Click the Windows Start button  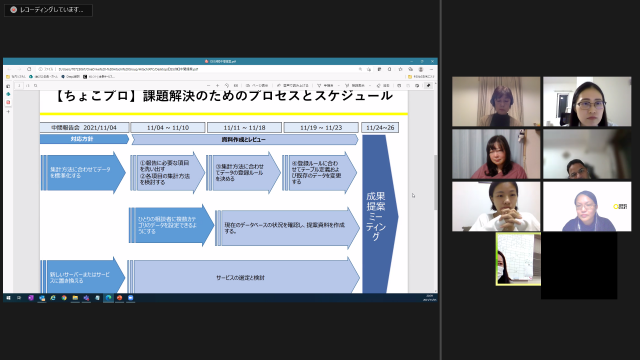click(8, 298)
